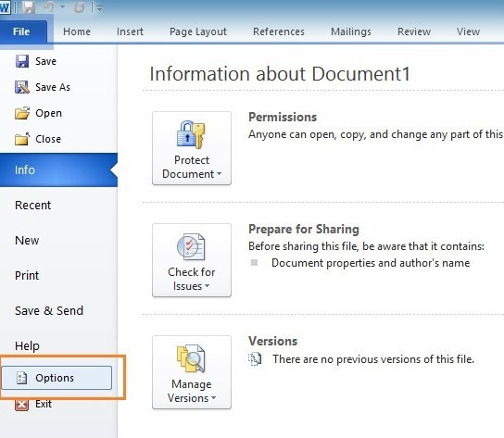Choose the Save label in the Backstage menu
This screenshot has width=504, height=438.
click(x=45, y=61)
